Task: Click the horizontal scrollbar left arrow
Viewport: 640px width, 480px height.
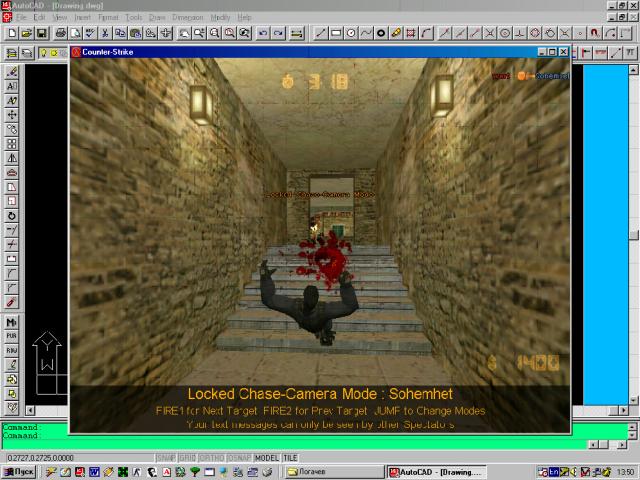Action: [x=30, y=410]
